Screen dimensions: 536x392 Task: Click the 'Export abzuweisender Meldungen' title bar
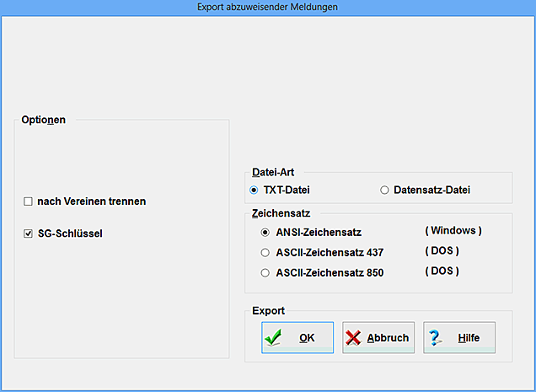pos(267,7)
